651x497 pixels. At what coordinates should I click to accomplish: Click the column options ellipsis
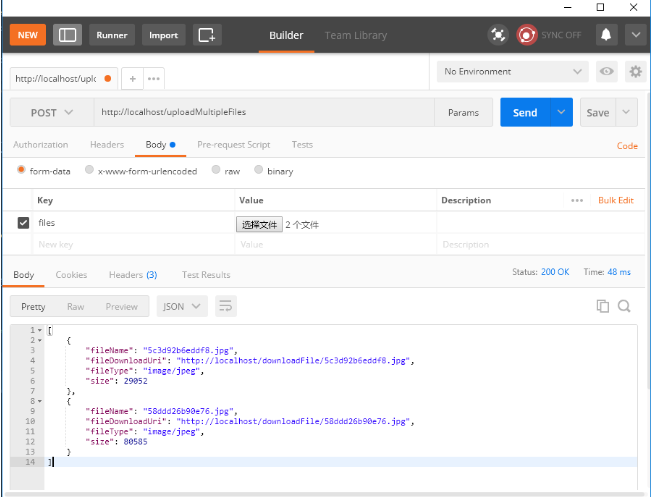[577, 201]
